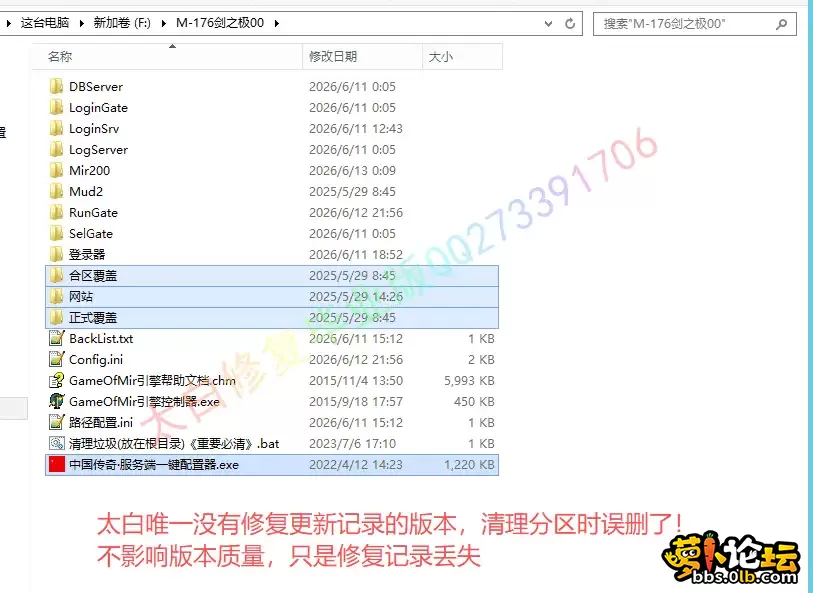Screen dimensions: 813x593
Task: Expand the M-176剑之极00 breadcrumb arrow
Action: [x=276, y=23]
